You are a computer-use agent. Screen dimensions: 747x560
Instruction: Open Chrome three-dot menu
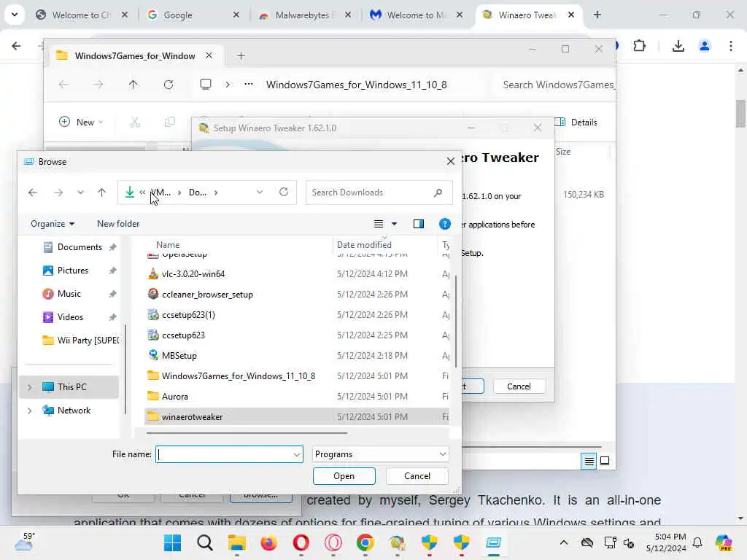click(730, 46)
